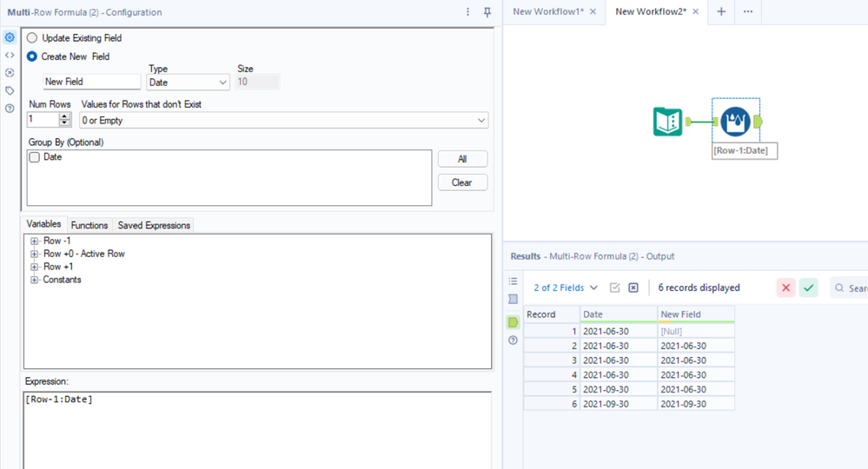Click record number 3 in Results
The height and width of the screenshot is (469, 868).
tap(552, 360)
